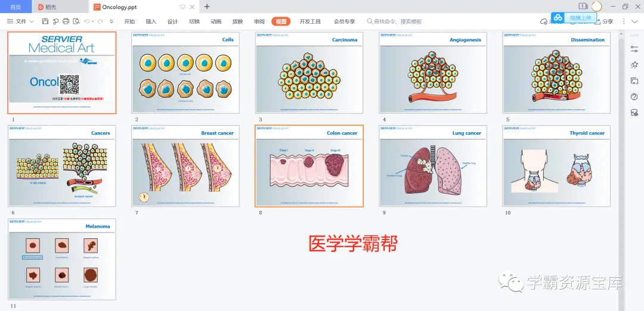Switch to the 插入 ribbon tab

pos(151,21)
